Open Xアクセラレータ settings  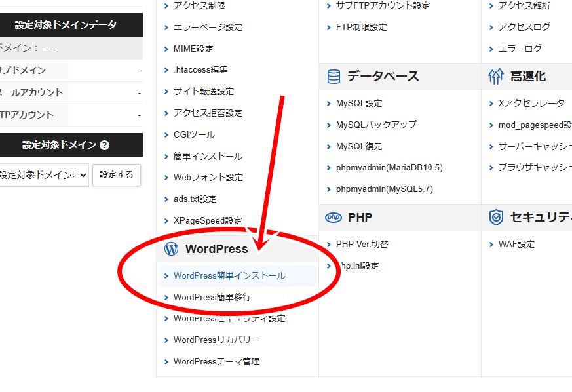click(x=531, y=104)
